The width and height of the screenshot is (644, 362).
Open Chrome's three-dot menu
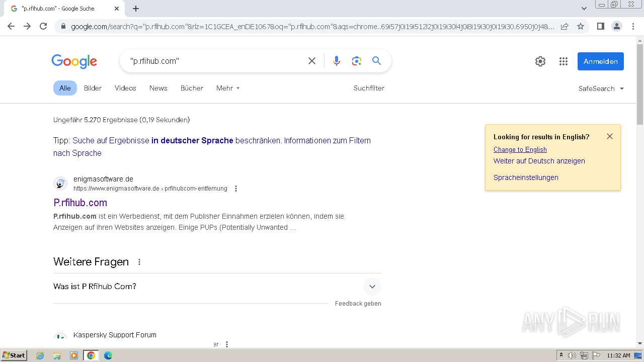[633, 26]
